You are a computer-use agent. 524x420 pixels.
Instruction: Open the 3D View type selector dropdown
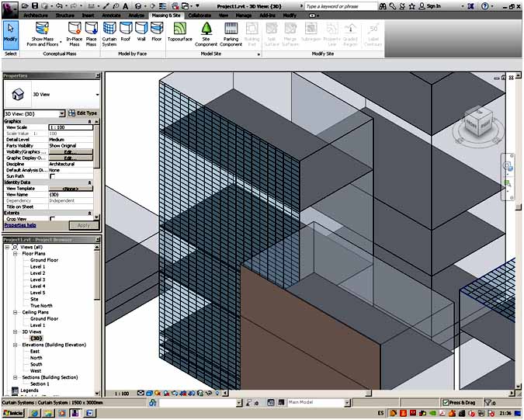coord(97,95)
